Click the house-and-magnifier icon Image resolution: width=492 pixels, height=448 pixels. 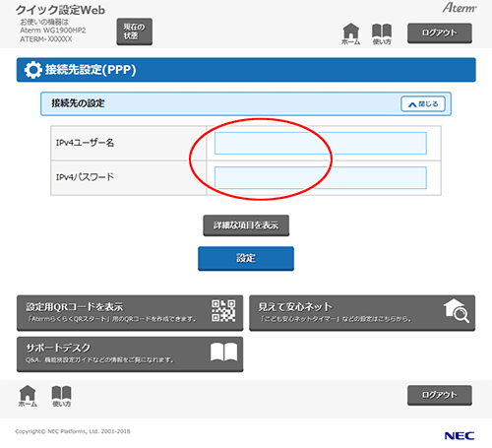pyautogui.click(x=457, y=310)
